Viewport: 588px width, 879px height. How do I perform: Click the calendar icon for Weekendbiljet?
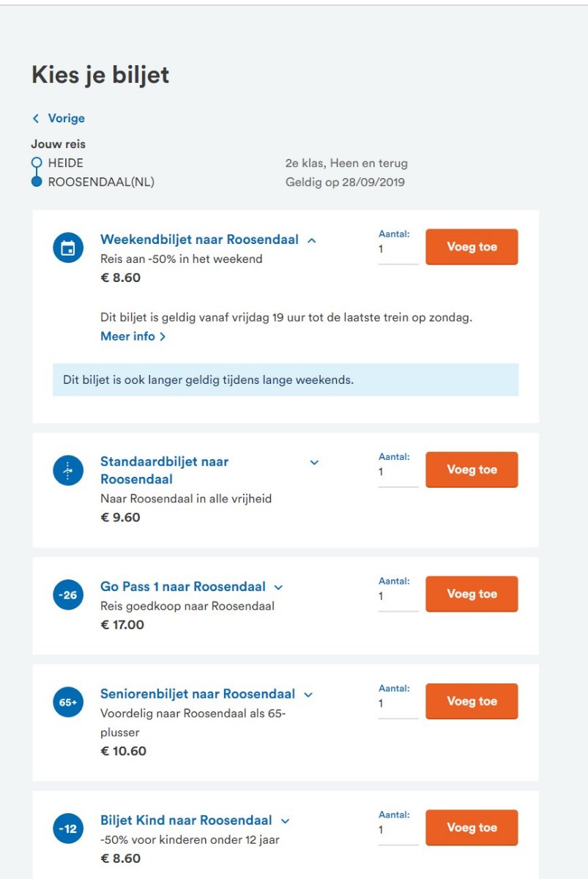[x=68, y=248]
